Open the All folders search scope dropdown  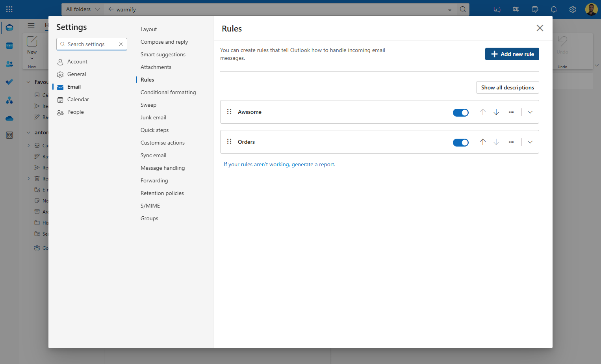click(x=83, y=9)
